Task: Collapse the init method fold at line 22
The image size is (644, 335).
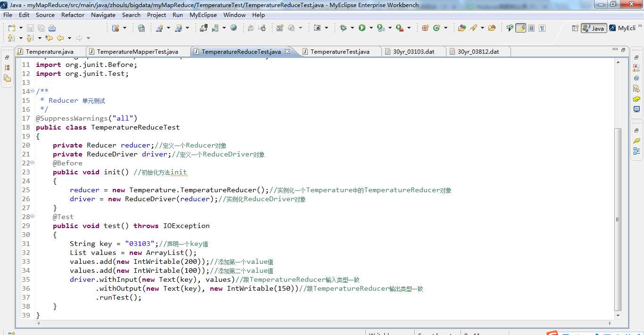Action: 33,163
